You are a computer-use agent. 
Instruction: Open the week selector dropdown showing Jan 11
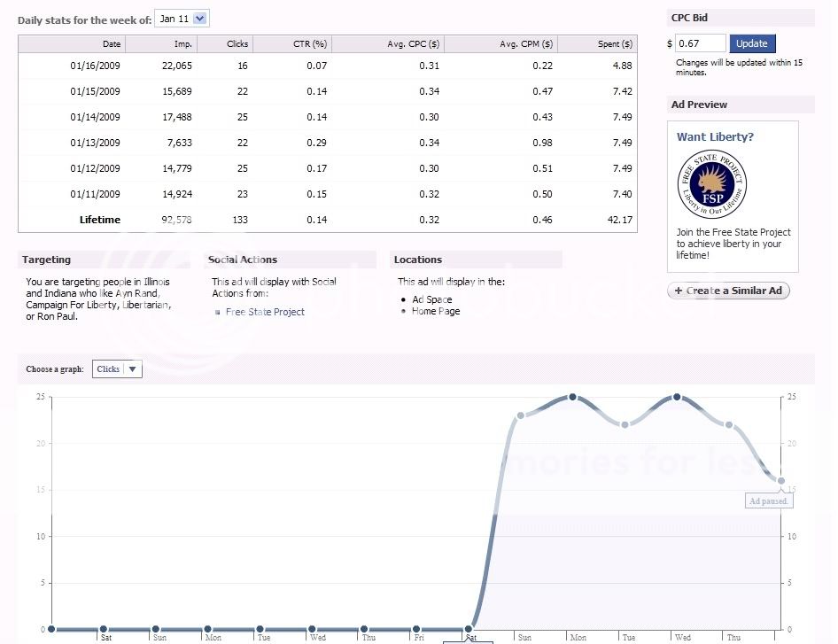[182, 19]
